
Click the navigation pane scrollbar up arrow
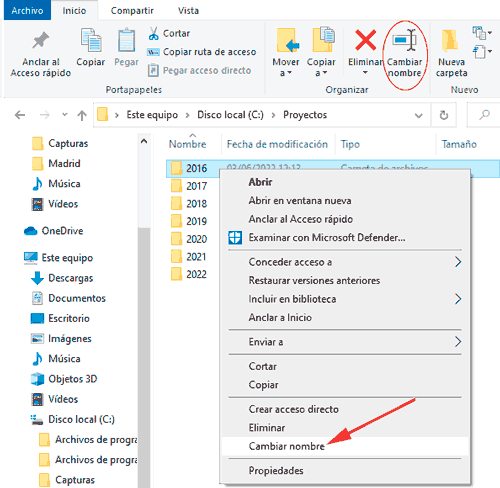144,141
